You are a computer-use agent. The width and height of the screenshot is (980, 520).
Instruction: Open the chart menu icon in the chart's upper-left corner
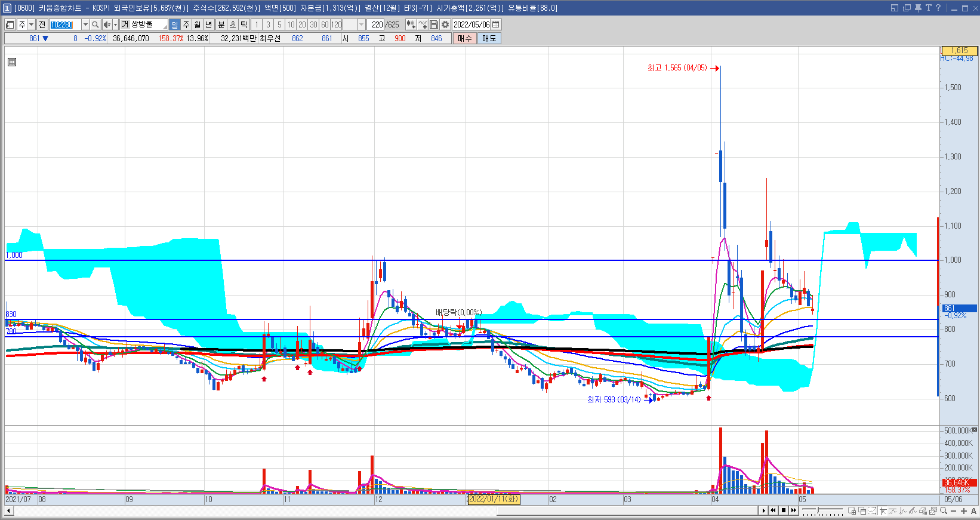point(12,62)
